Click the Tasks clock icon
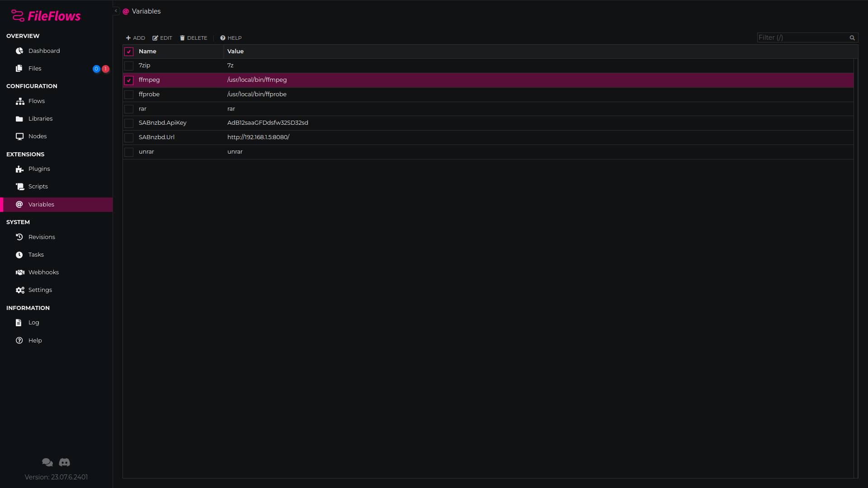The image size is (868, 488). 19,255
